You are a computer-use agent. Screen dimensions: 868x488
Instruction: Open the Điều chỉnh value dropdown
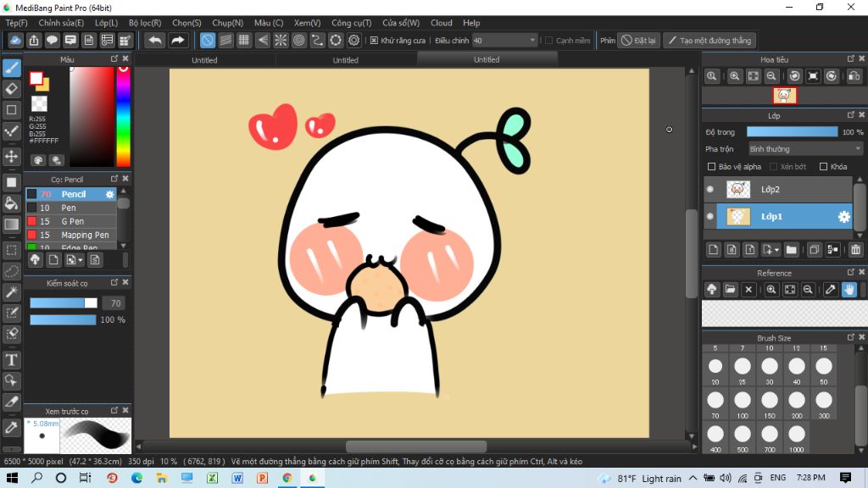click(505, 41)
